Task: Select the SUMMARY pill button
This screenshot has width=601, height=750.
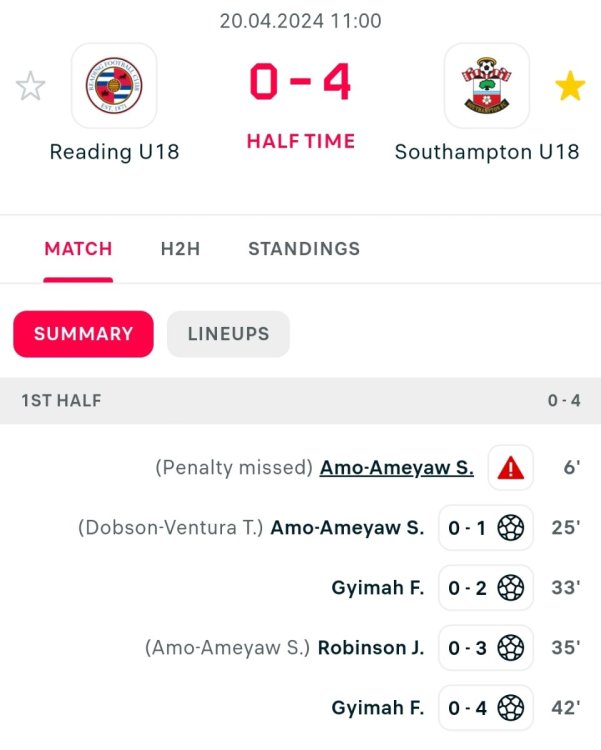Action: pyautogui.click(x=83, y=334)
